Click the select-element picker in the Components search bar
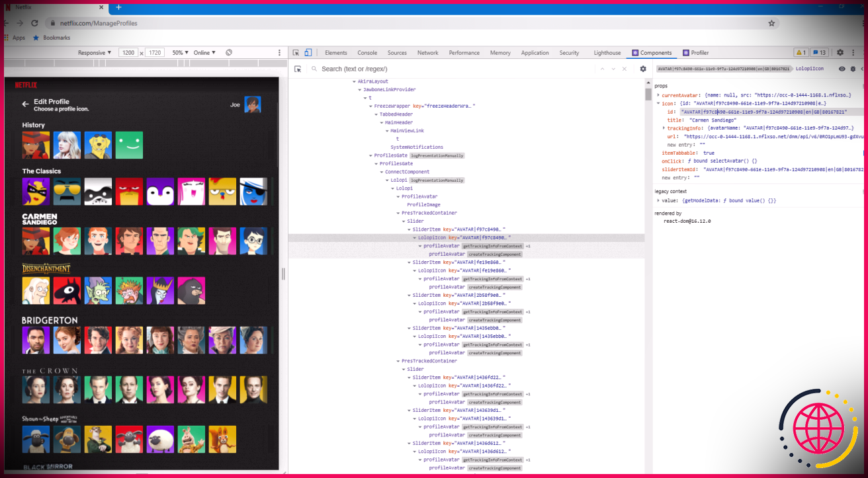 click(x=298, y=69)
